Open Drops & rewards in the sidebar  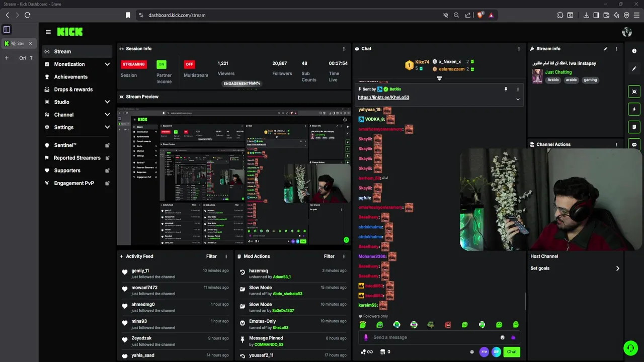[76, 89]
